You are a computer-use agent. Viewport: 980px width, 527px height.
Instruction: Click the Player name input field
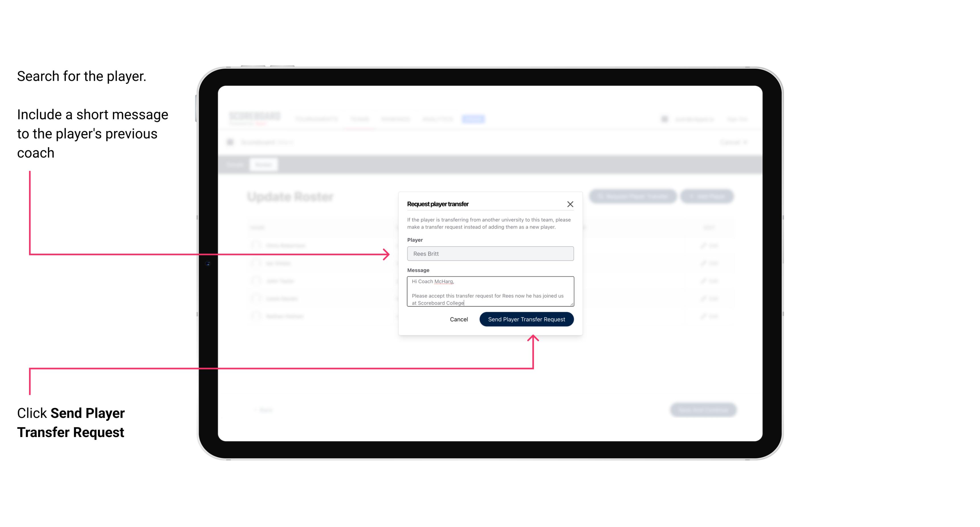490,254
